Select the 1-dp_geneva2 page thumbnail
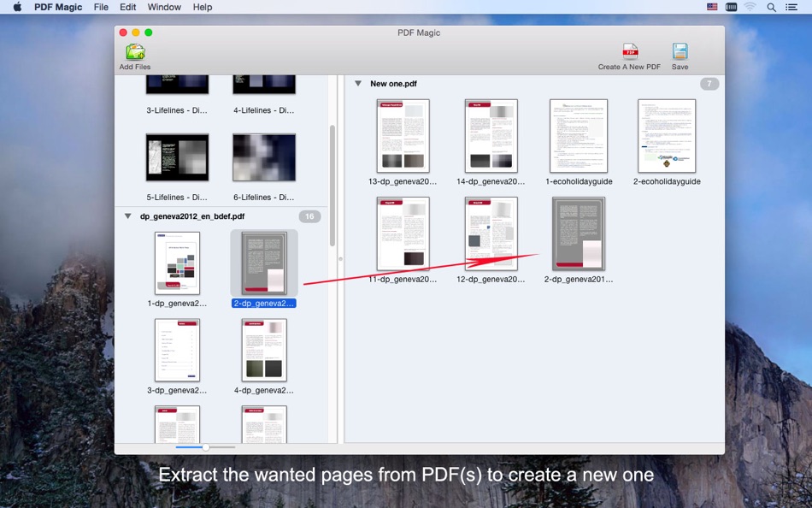This screenshot has width=812, height=508. click(x=177, y=263)
